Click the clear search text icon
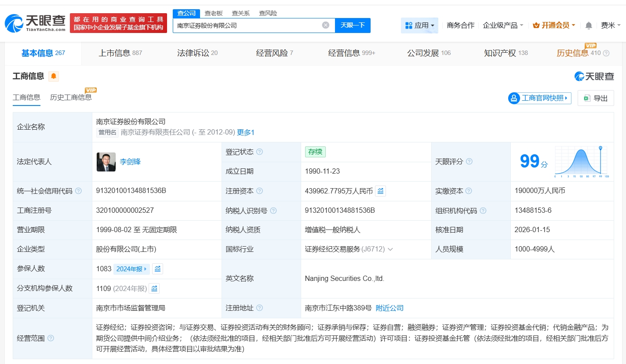The width and height of the screenshot is (626, 364). pos(325,25)
